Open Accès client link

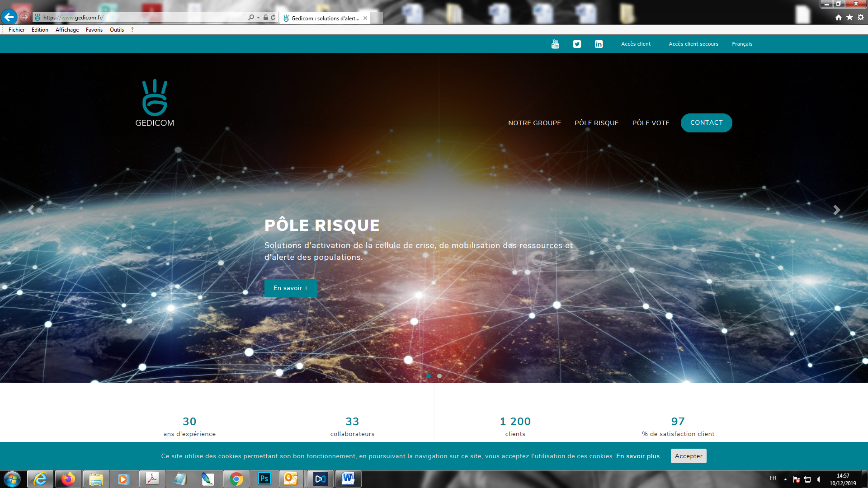pyautogui.click(x=636, y=44)
